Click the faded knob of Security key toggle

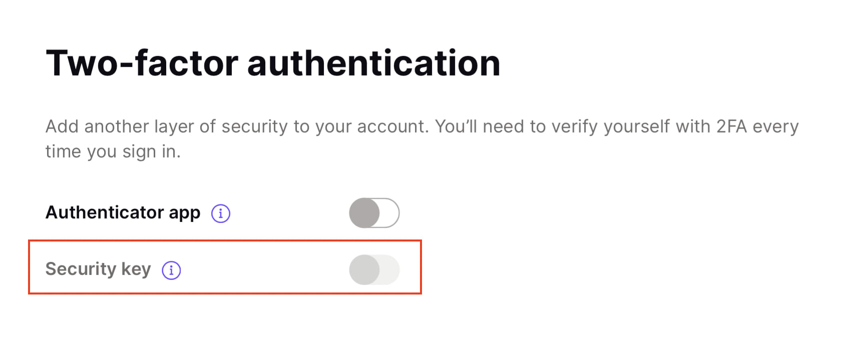coord(364,269)
